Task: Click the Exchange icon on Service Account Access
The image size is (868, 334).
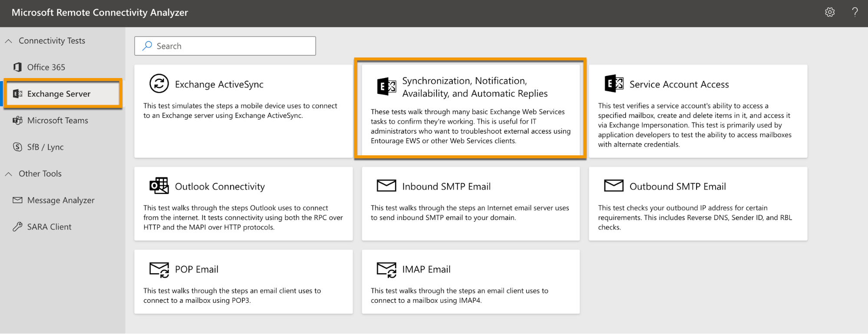Action: coord(614,83)
